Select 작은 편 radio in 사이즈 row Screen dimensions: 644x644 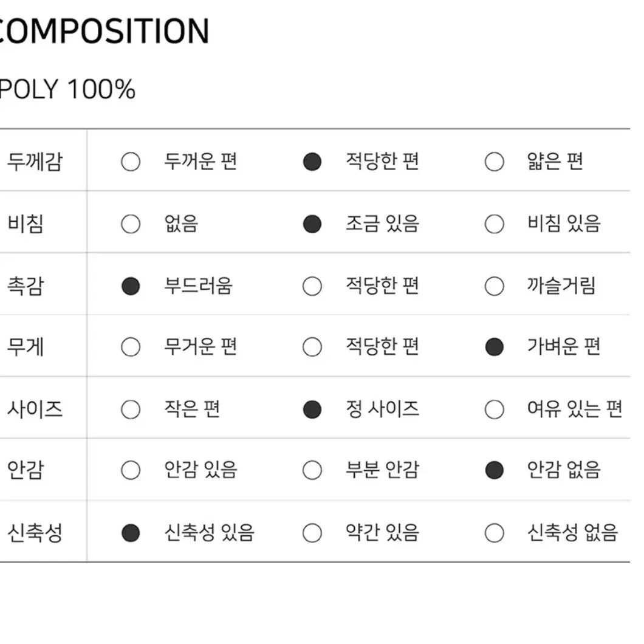click(x=131, y=409)
